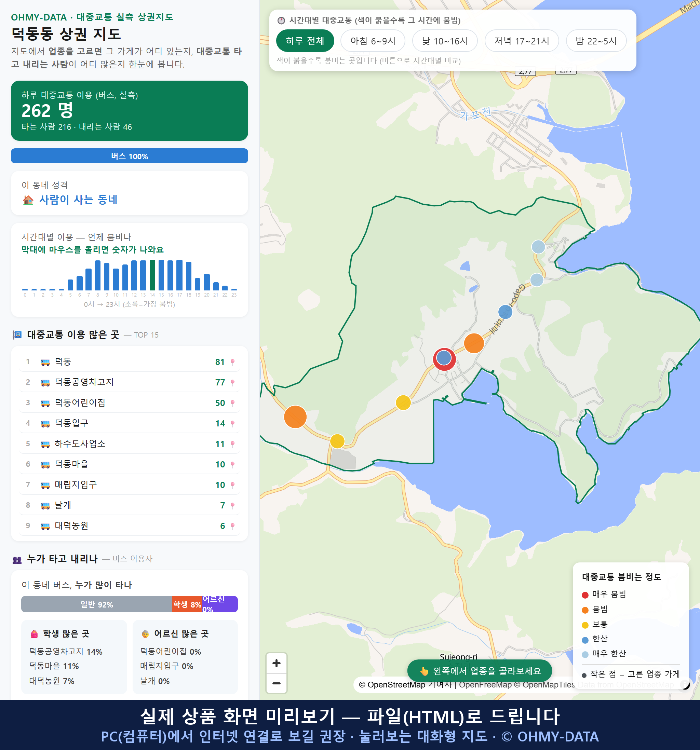Click the 대덕농원 7% student entry
The width and height of the screenshot is (700, 750).
(x=52, y=681)
